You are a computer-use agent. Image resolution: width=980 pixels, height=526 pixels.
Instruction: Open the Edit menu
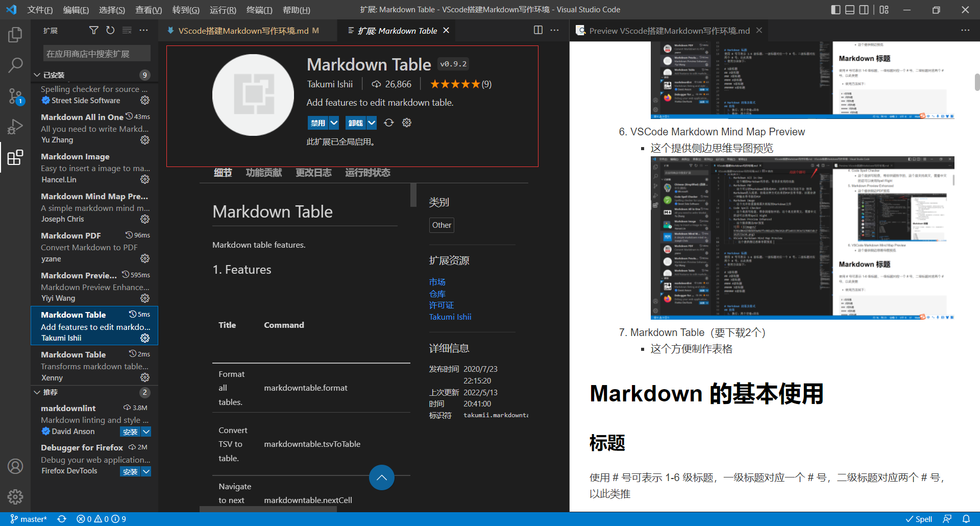[x=76, y=10]
